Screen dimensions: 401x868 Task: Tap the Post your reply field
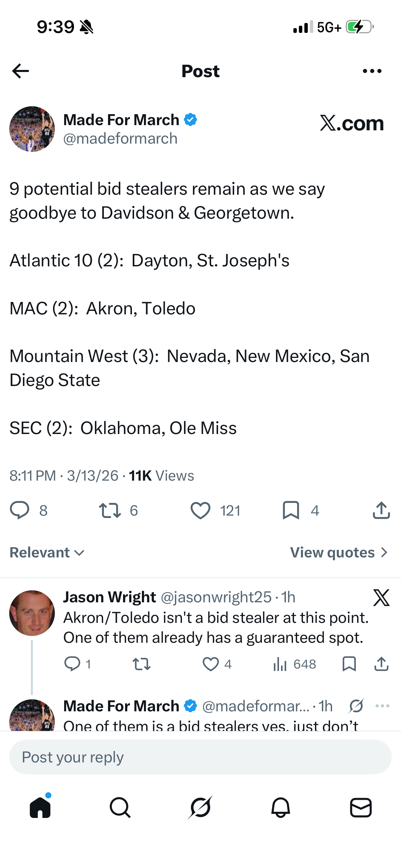(x=200, y=757)
